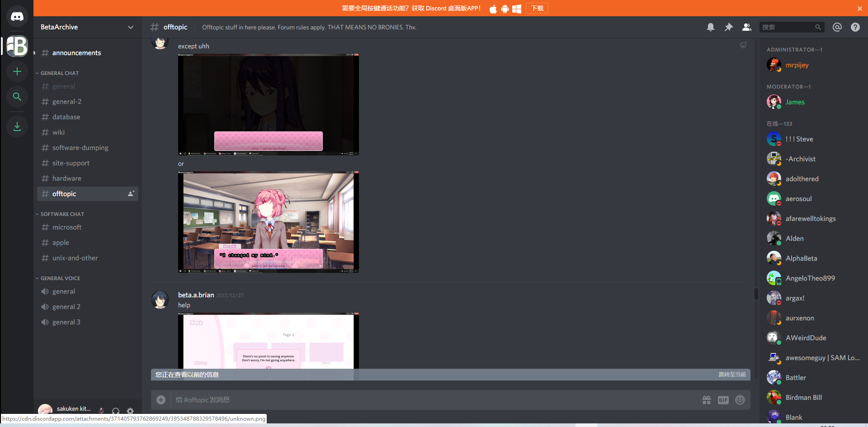This screenshot has height=427, width=868.
Task: Open the database channel
Action: click(x=88, y=117)
